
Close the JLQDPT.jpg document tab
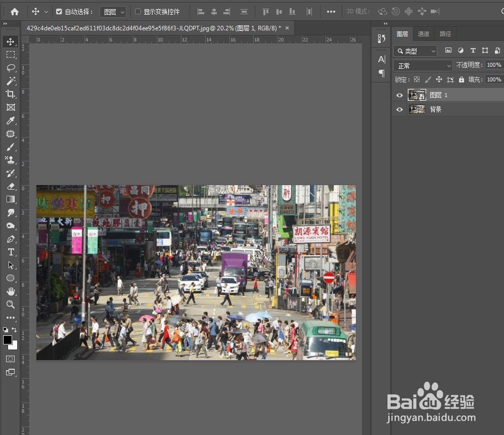point(287,28)
